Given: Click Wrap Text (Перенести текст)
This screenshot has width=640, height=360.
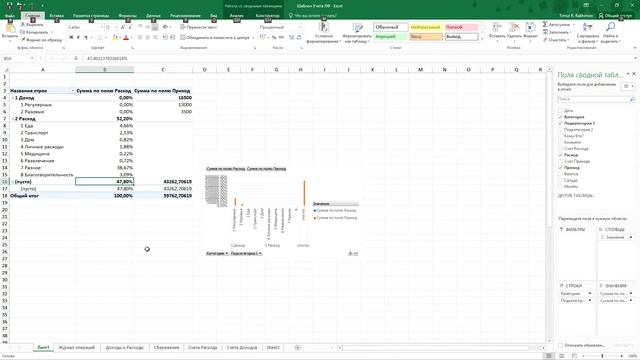Looking at the screenshot, I should [199, 27].
